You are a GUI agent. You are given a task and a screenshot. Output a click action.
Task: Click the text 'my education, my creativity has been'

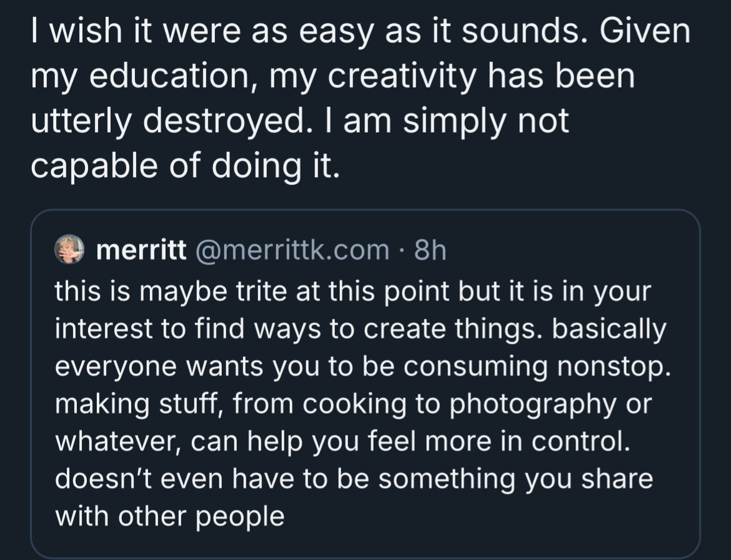point(333,77)
